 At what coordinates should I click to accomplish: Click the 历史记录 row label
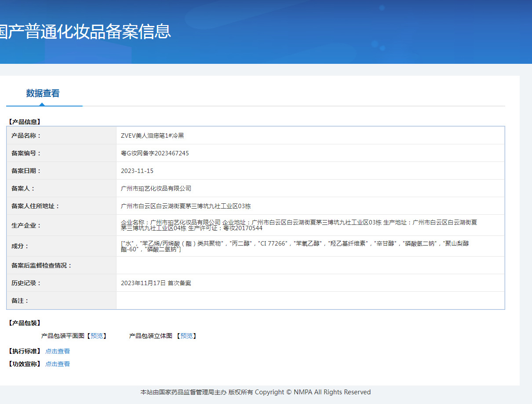tap(26, 283)
